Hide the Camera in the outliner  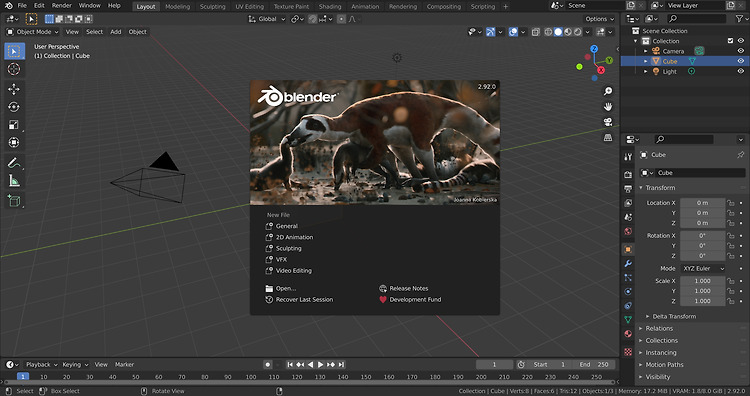740,51
